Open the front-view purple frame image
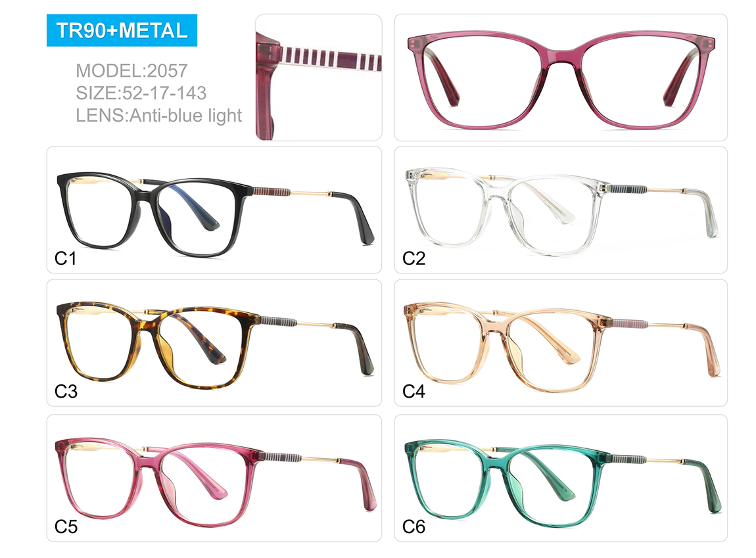Viewport: 756px width, 558px height. pyautogui.click(x=561, y=77)
